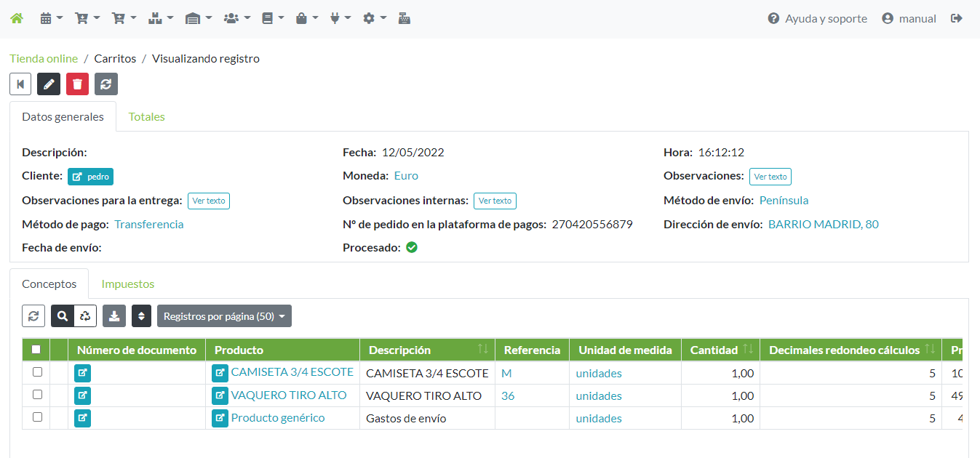Check the CAMISETA 3/4 ESCOTE row checkbox
The width and height of the screenshot is (980, 458).
coord(37,372)
